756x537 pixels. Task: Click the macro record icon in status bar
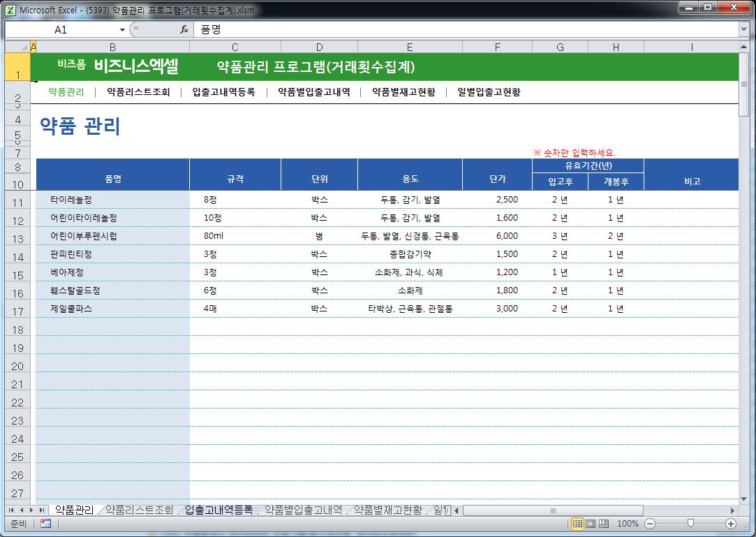[x=45, y=524]
